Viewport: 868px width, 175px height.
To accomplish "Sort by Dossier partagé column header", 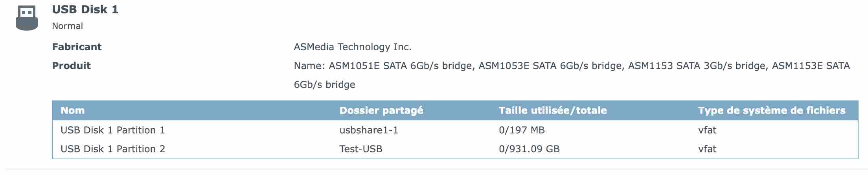I will [x=381, y=111].
